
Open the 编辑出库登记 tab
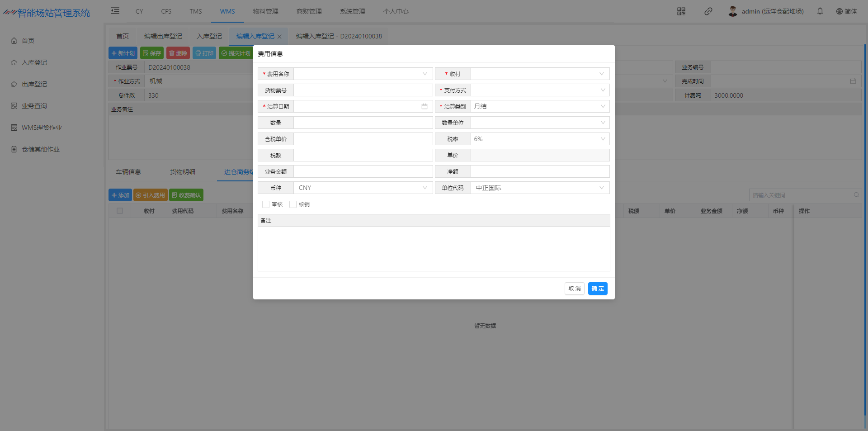pos(163,36)
